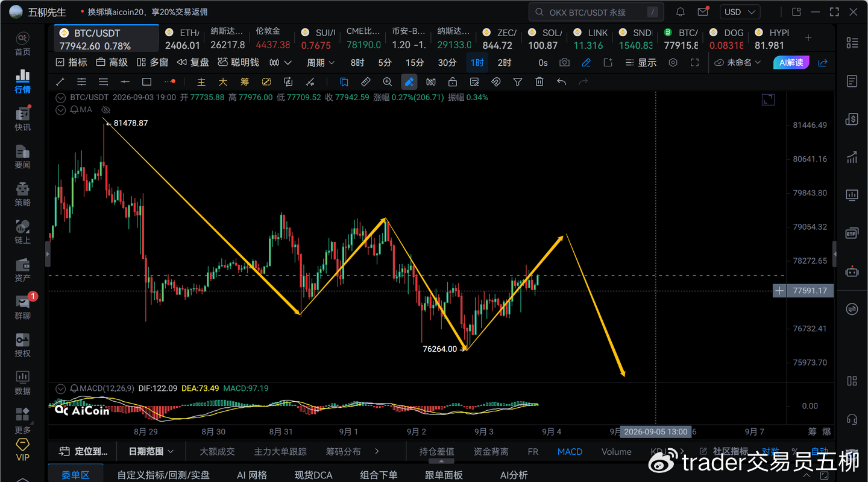Open the USD currency dropdown
Image resolution: width=868 pixels, height=482 pixels.
point(740,12)
